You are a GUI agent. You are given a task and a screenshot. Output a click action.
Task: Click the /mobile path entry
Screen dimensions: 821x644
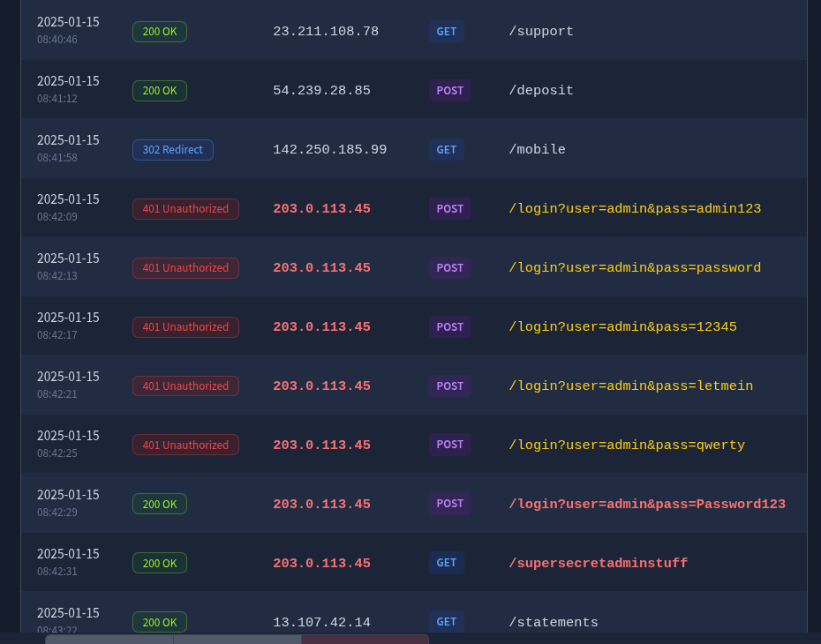pos(537,149)
